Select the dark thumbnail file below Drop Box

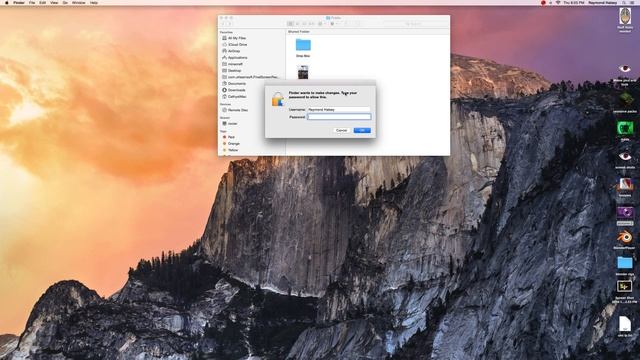[x=303, y=72]
